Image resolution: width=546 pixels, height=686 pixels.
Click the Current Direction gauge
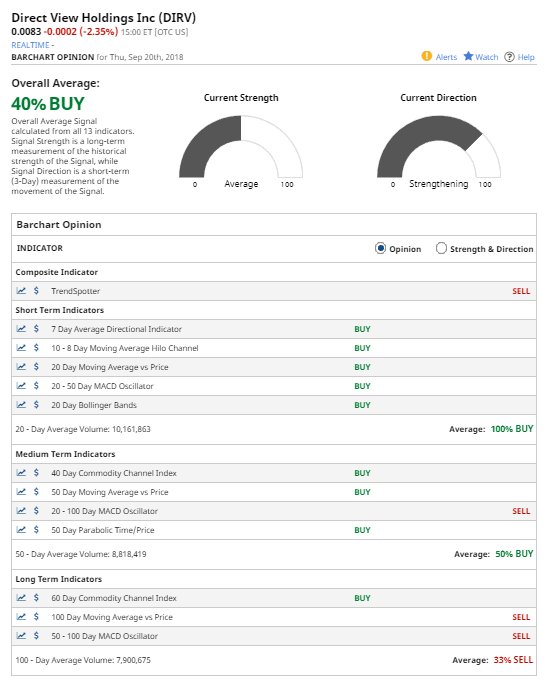[x=439, y=147]
